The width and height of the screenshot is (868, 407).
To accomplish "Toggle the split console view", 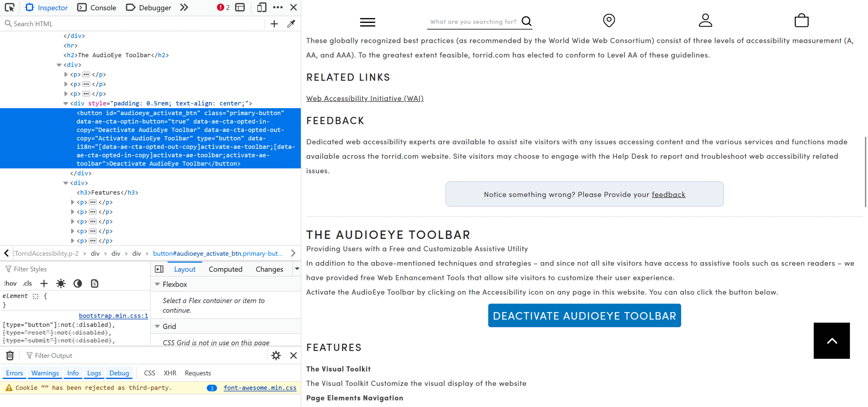I will coord(240,7).
